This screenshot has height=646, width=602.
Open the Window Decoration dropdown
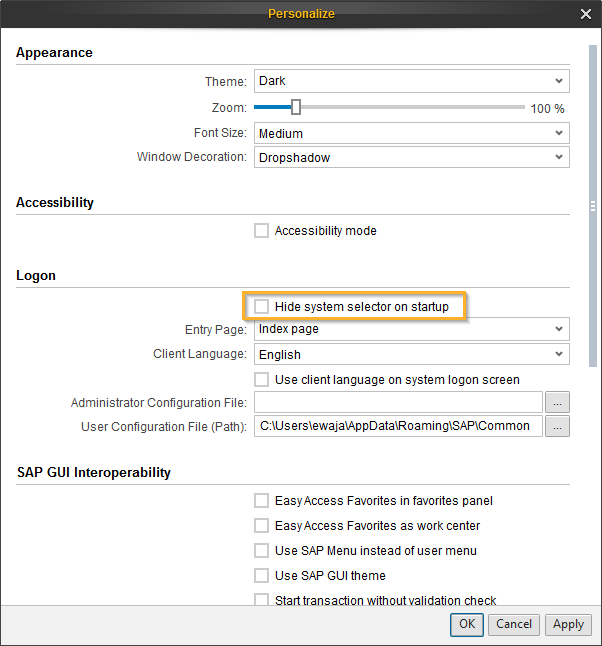[412, 157]
